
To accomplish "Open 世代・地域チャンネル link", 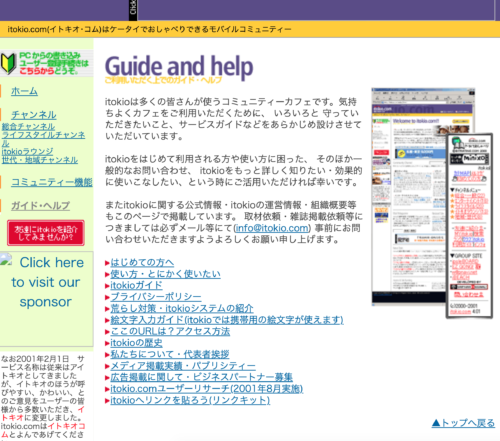I will point(40,160).
